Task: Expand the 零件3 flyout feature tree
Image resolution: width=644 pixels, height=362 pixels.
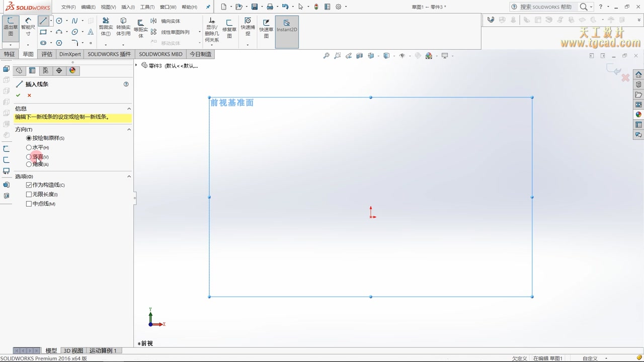Action: pos(136,65)
